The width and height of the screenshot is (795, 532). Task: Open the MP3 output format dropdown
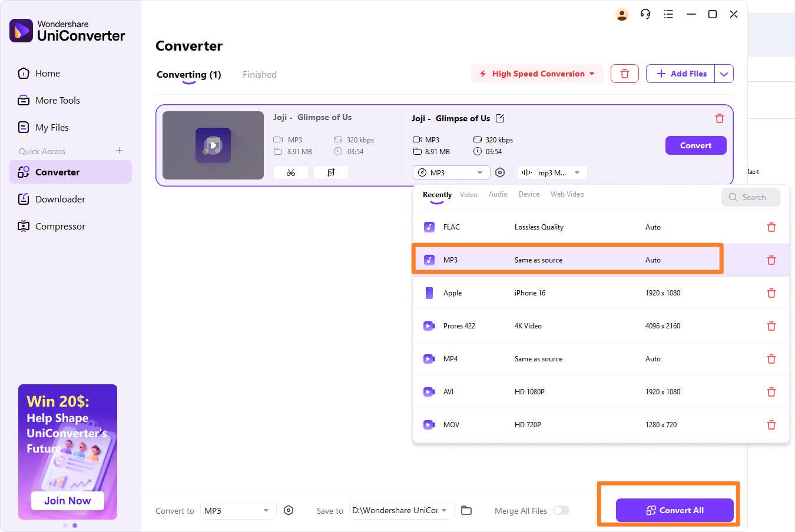[452, 172]
